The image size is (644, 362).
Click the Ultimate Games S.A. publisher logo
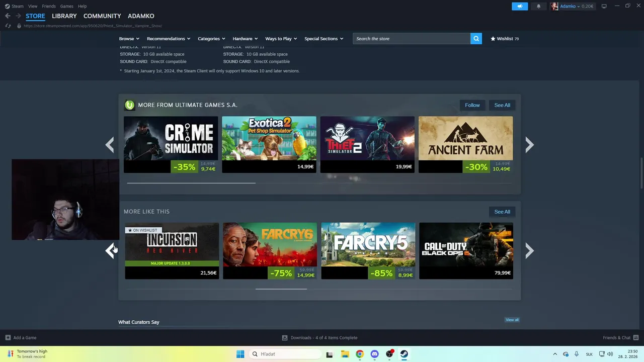point(130,105)
